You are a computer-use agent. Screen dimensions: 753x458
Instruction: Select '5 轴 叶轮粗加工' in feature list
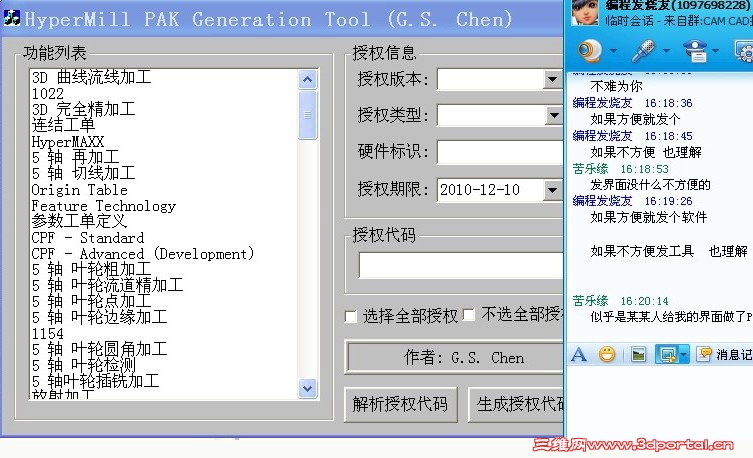tap(92, 269)
